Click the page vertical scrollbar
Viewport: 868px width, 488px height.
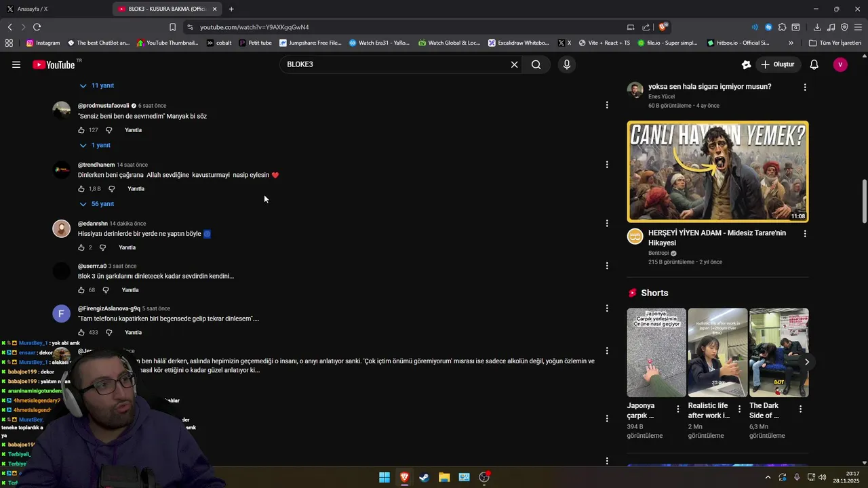[x=864, y=201]
